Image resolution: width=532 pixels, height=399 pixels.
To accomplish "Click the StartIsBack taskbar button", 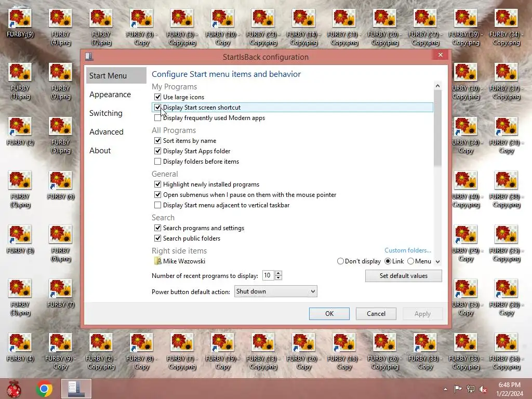I will 76,389.
